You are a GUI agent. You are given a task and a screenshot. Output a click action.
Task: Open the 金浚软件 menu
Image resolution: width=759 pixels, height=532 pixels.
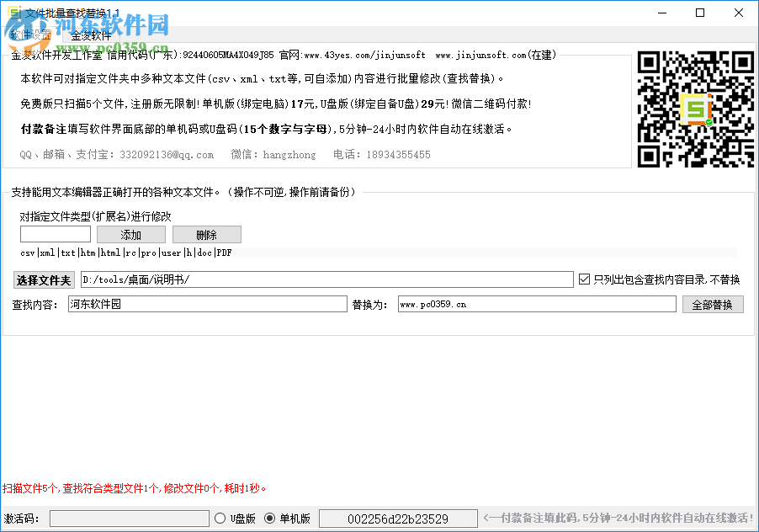(93, 35)
